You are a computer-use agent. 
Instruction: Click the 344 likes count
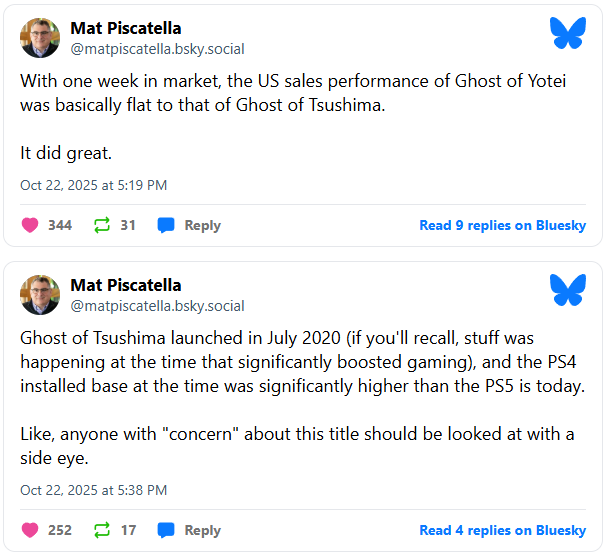60,225
